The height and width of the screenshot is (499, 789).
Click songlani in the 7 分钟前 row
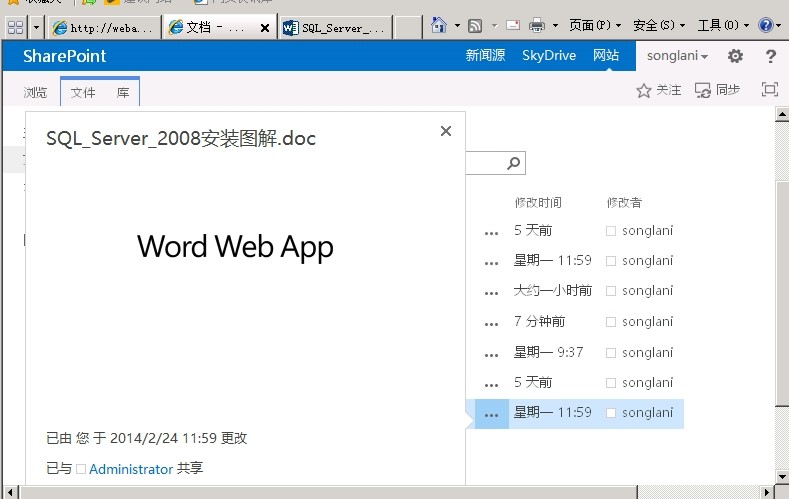pyautogui.click(x=647, y=322)
